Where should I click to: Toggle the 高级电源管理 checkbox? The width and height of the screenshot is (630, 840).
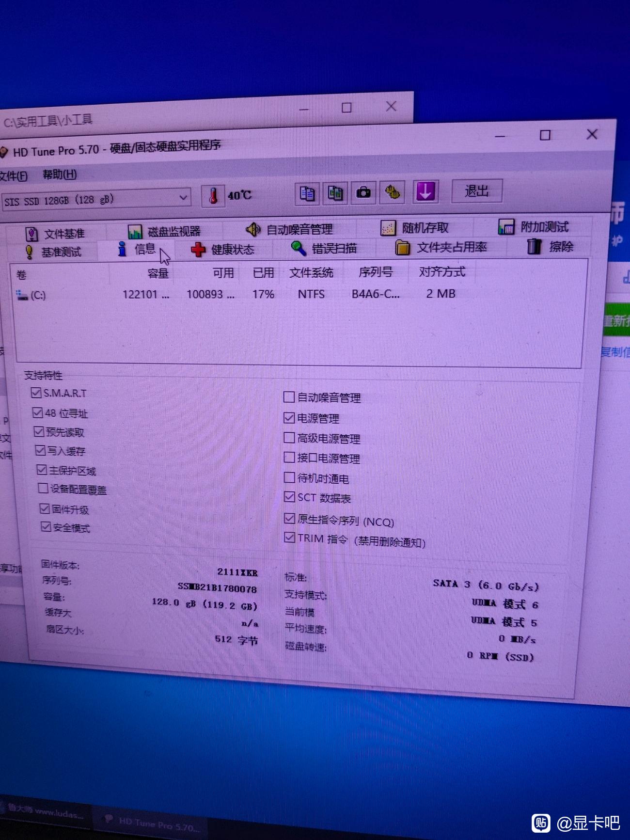coord(289,438)
